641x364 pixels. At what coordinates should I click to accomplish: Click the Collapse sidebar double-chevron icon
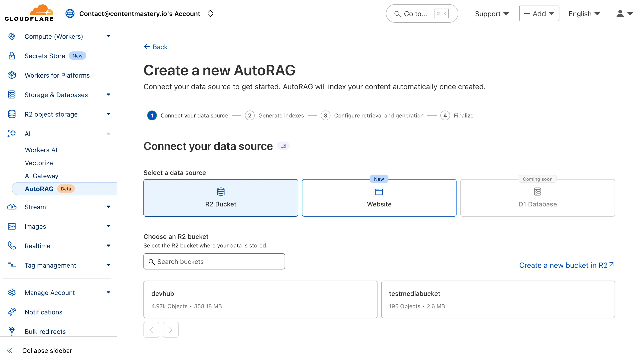coord(10,351)
